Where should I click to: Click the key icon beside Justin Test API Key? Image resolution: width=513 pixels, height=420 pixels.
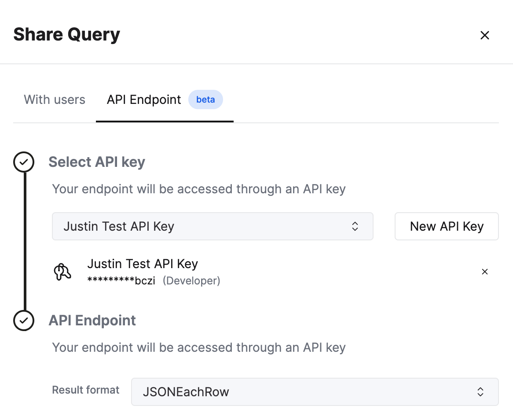click(62, 271)
